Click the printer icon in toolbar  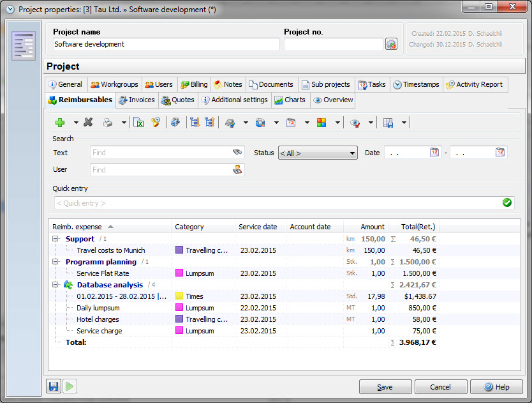108,123
